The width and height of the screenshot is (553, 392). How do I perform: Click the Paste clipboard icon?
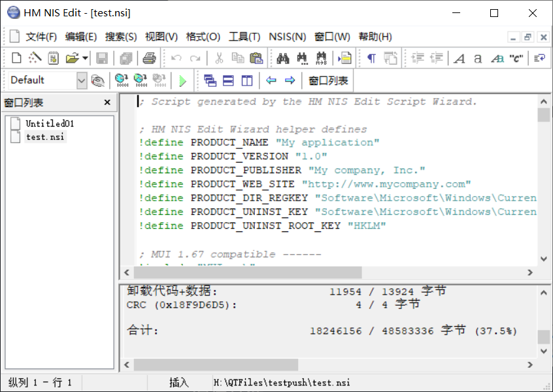click(x=256, y=57)
